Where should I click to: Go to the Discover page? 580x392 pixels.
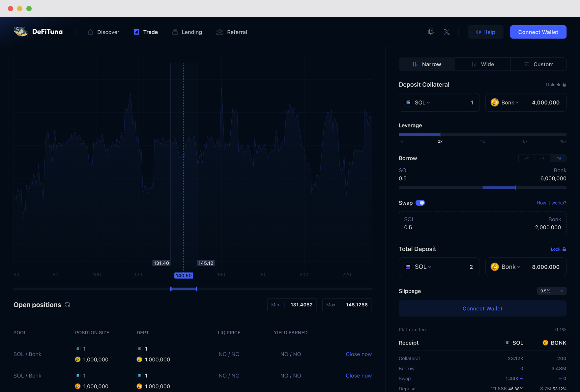[x=103, y=32]
